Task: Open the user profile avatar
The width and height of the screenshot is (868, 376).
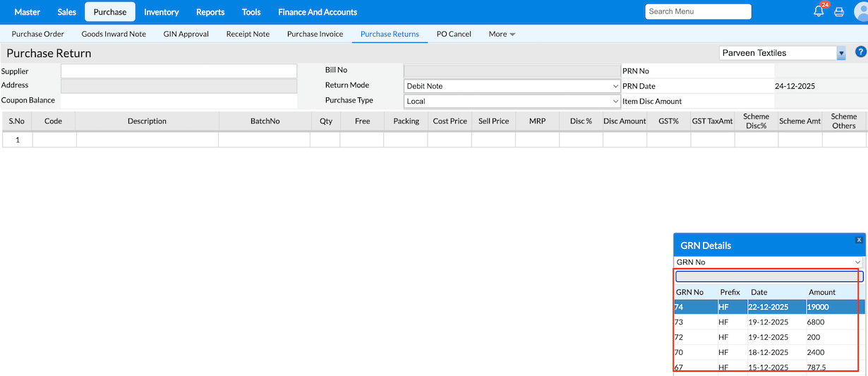Action: (x=860, y=12)
